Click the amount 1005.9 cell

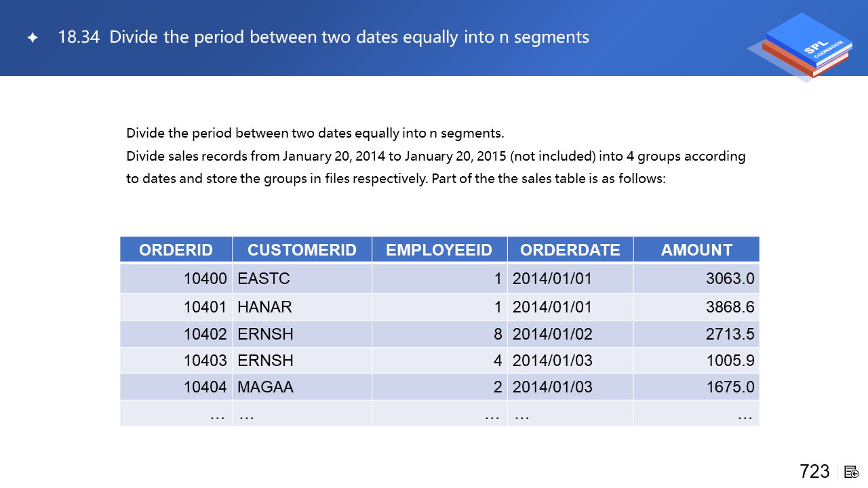tap(730, 361)
